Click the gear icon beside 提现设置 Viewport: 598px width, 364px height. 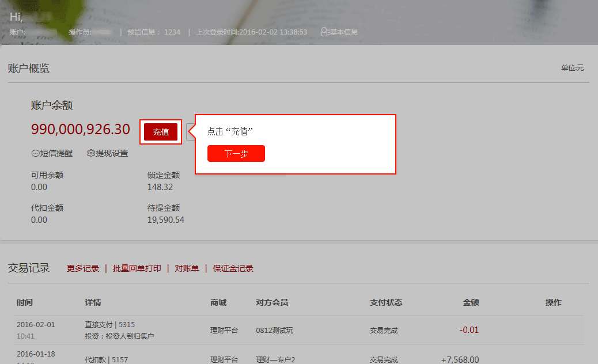click(x=91, y=153)
